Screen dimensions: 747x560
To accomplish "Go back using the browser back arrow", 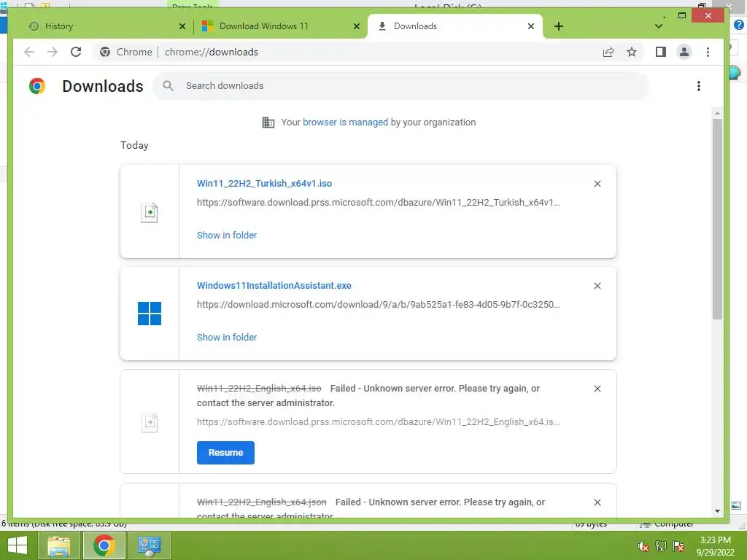I will point(29,52).
